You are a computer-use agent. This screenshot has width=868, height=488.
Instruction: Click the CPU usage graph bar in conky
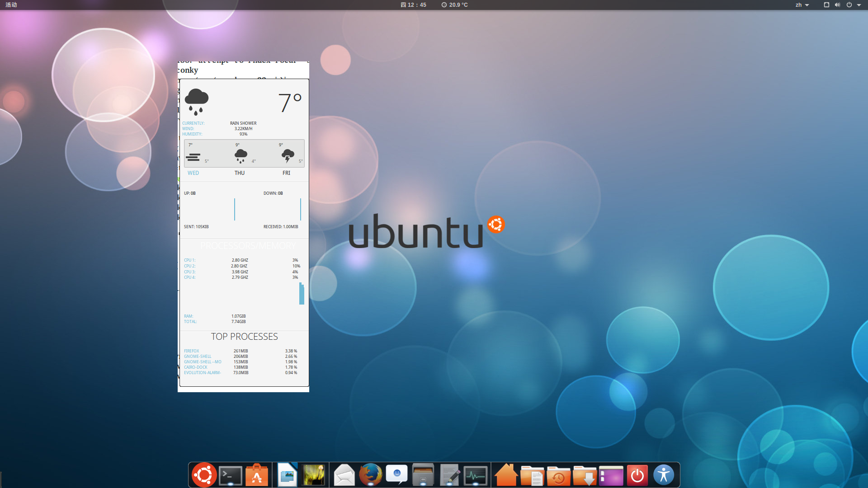click(302, 294)
